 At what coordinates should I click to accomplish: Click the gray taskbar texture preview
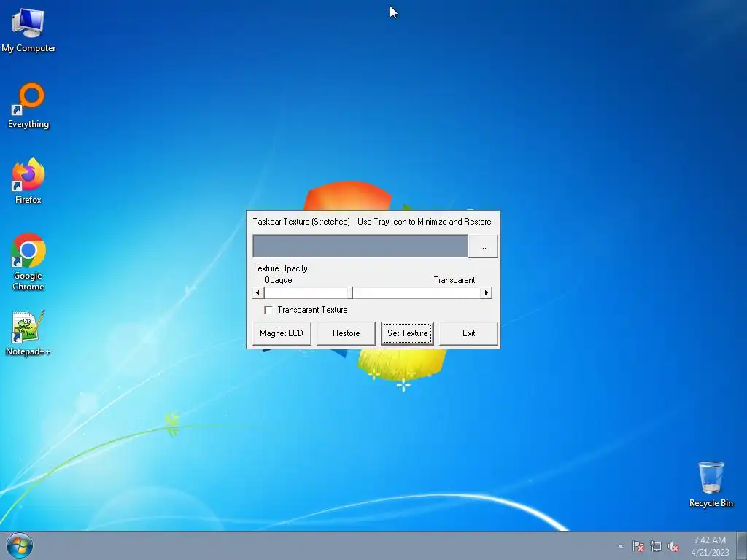tap(360, 246)
